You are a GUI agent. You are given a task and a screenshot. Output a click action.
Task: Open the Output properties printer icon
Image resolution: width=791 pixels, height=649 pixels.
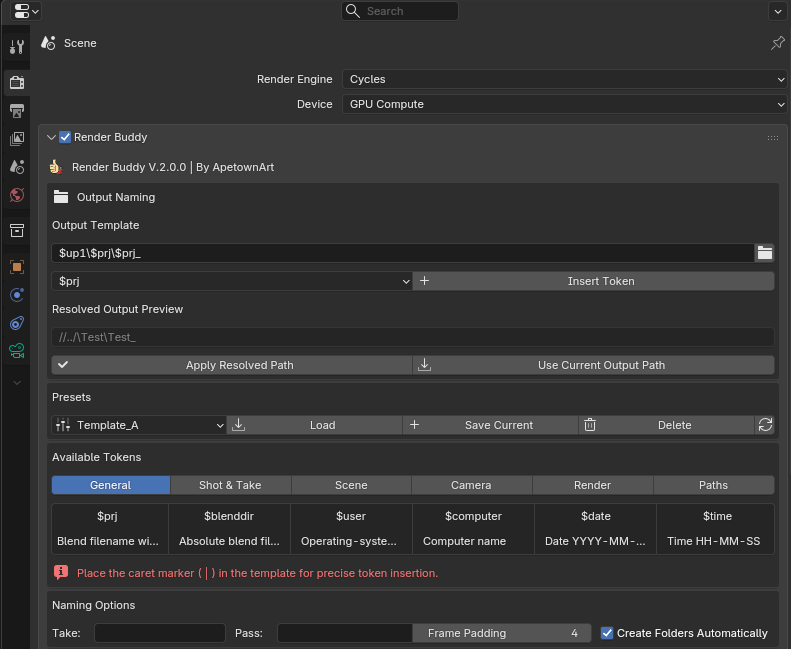point(17,110)
